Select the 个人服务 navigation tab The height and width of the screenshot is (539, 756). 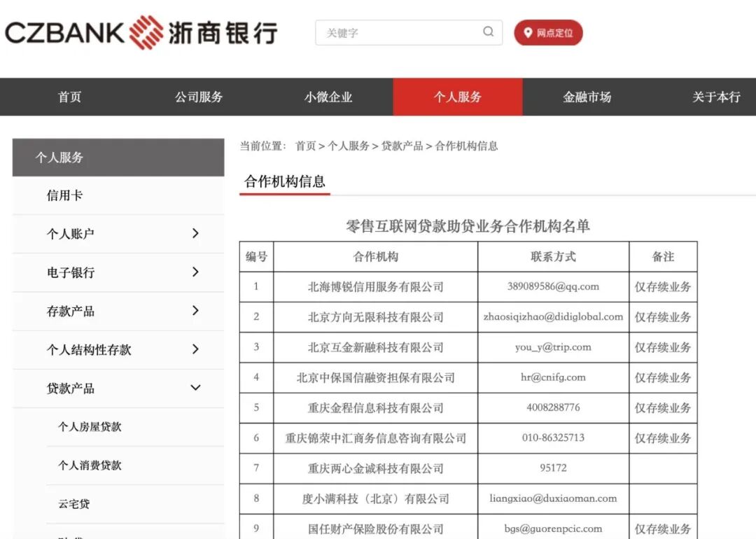[x=458, y=97]
